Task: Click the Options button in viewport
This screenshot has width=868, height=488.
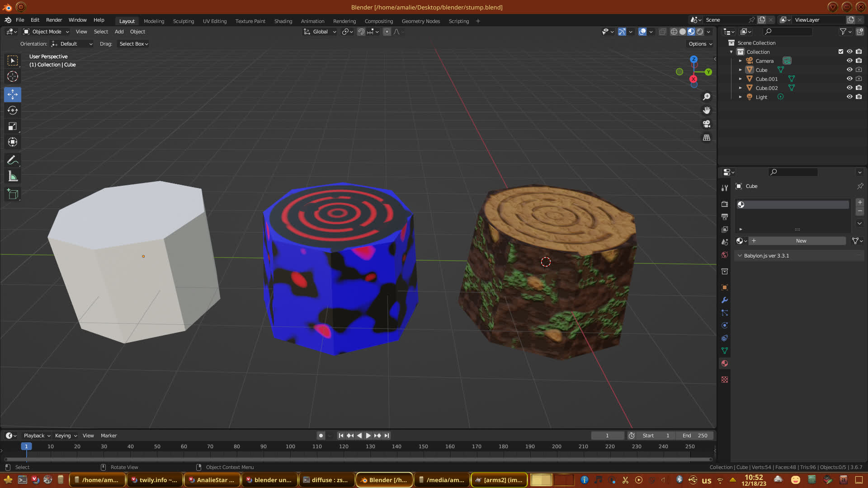Action: pyautogui.click(x=700, y=44)
